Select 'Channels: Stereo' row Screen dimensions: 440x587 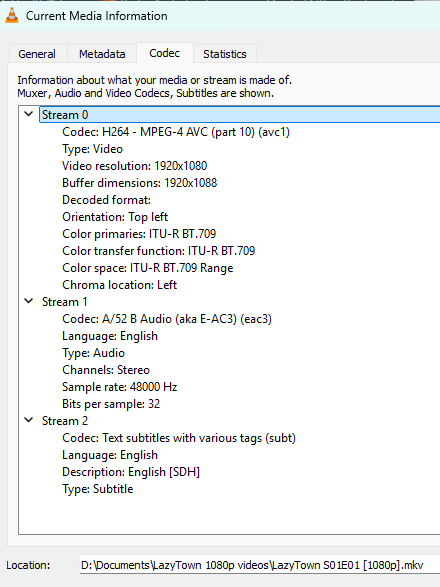tap(106, 370)
